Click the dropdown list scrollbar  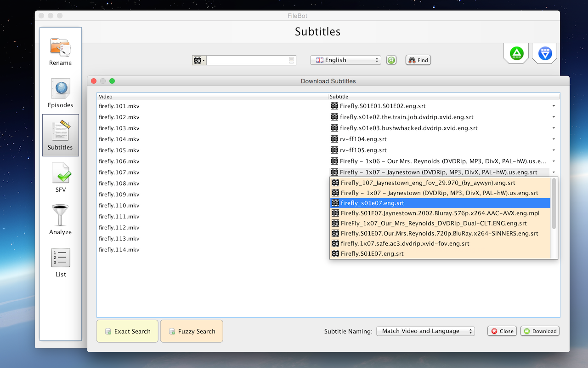(x=554, y=204)
